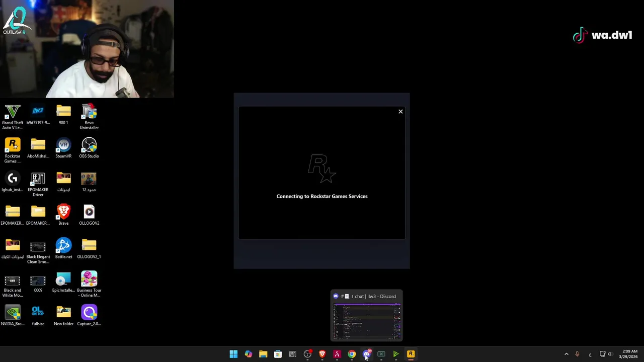This screenshot has height=362, width=644.
Task: Select the EpicInstaller desktop icon
Action: coord(63,283)
